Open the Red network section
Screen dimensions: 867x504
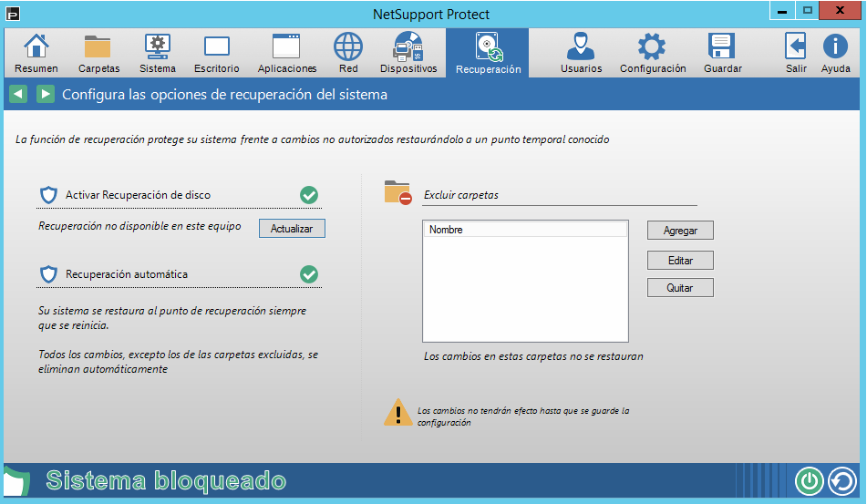click(x=348, y=53)
